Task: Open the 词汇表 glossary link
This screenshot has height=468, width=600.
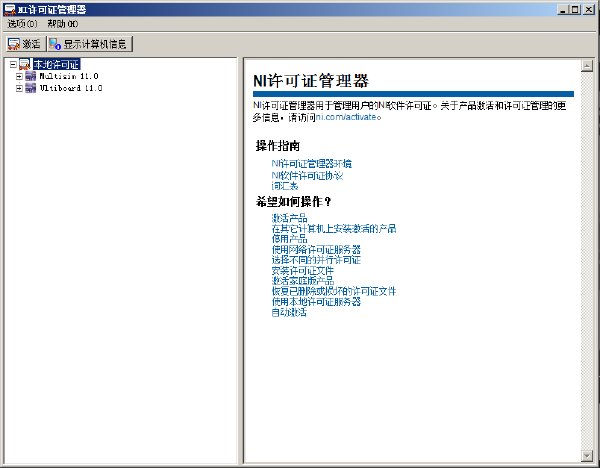Action: pos(285,186)
